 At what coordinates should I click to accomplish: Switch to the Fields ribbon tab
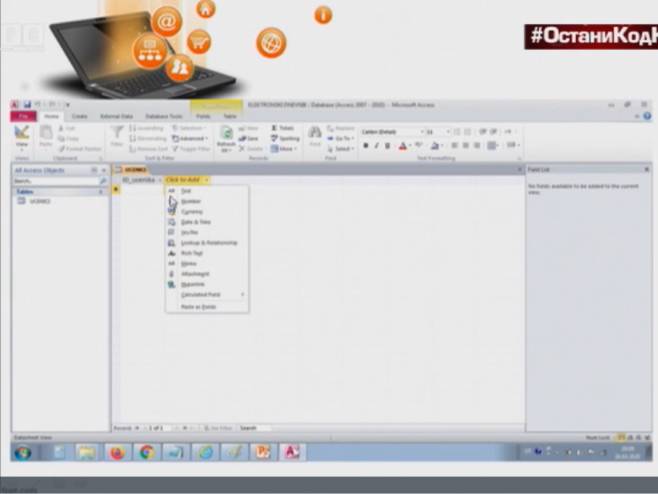pos(203,116)
